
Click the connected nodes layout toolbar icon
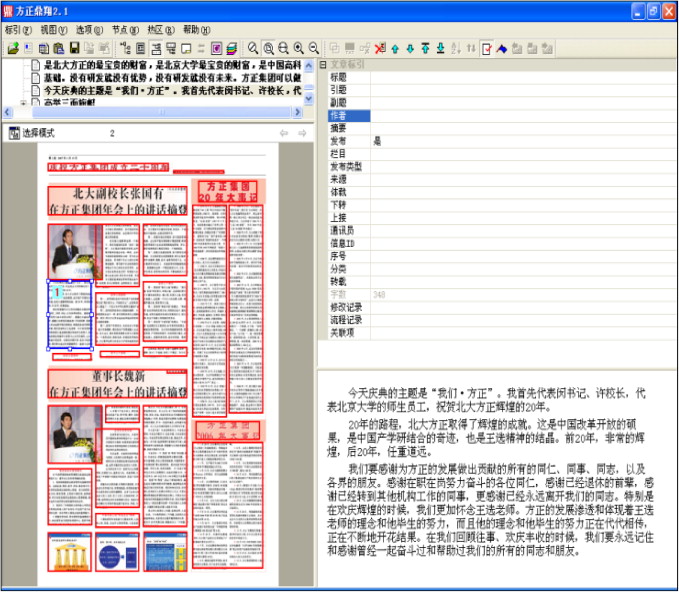tap(171, 48)
